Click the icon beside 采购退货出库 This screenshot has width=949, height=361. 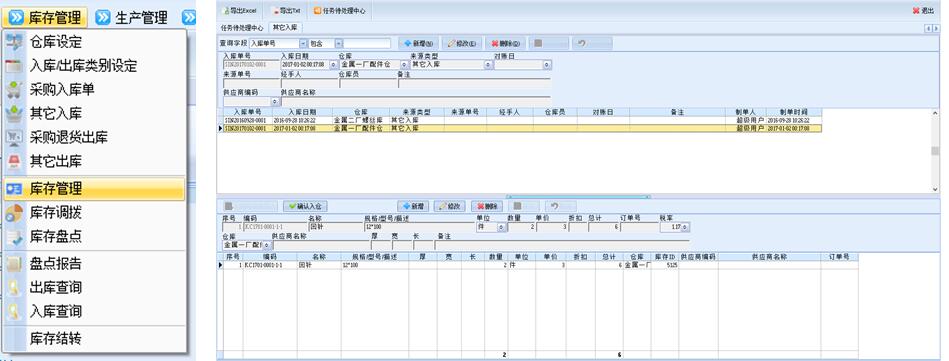tap(14, 137)
